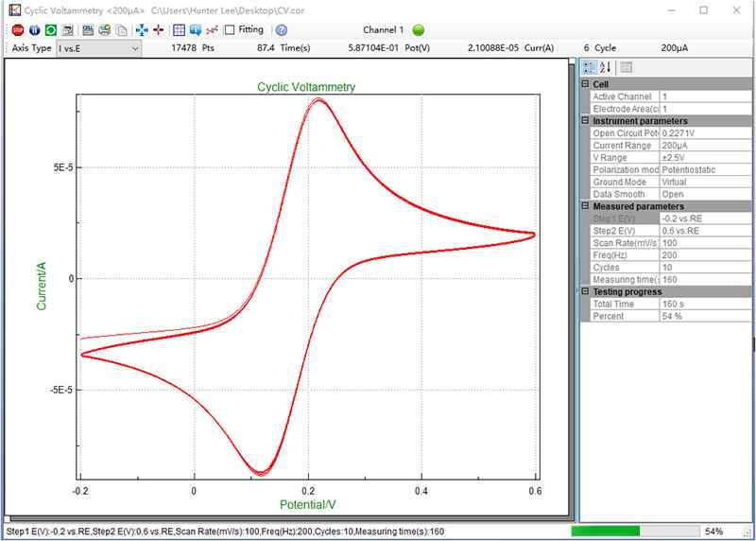
Task: Click the Open Circuit Potential value 0.2271V
Action: 678,133
